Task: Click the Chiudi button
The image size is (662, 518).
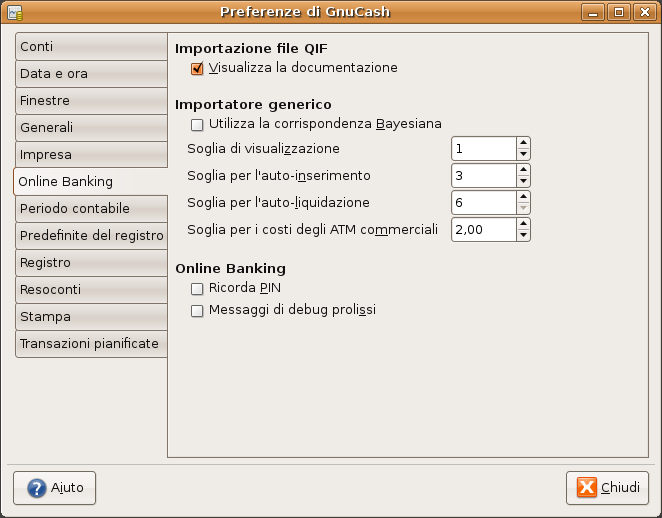Action: pos(607,488)
